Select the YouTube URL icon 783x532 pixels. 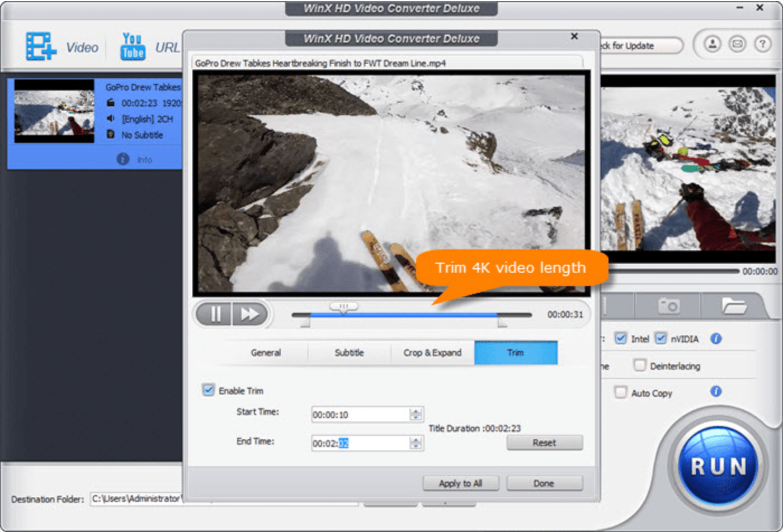[133, 45]
